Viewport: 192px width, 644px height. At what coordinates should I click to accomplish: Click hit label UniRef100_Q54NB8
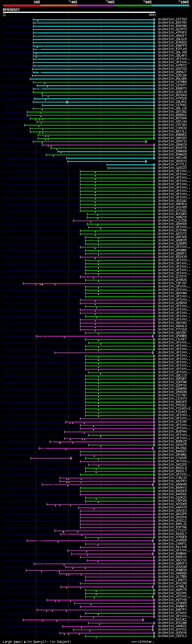(172, 336)
